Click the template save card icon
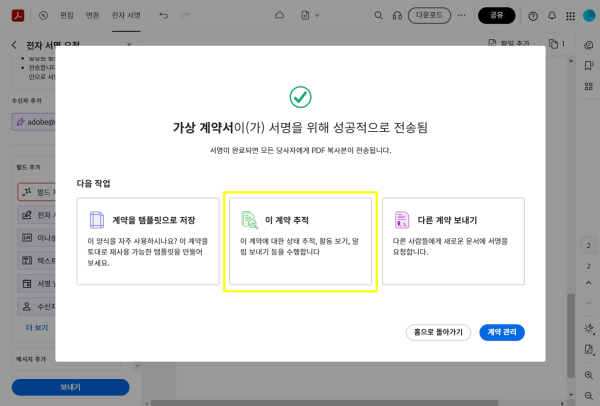Screen dimensions: 600x406 [x=96, y=220]
